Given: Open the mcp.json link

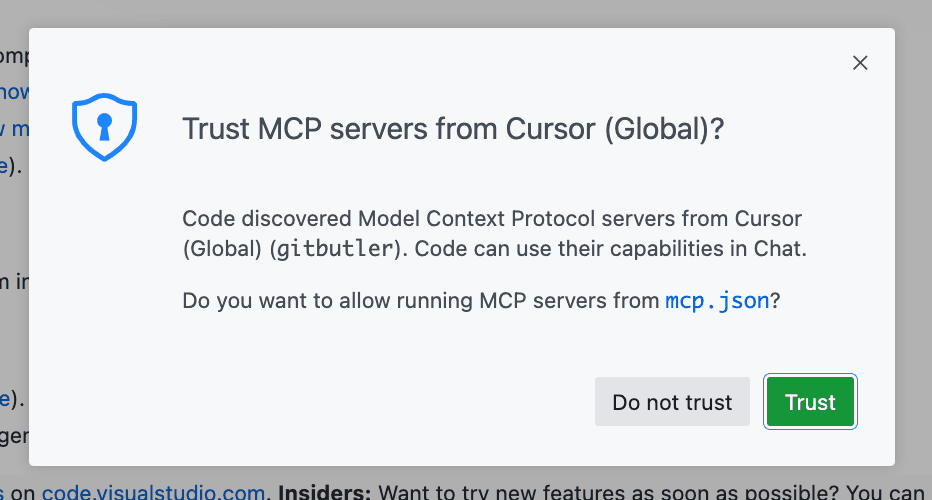Looking at the screenshot, I should coord(717,301).
